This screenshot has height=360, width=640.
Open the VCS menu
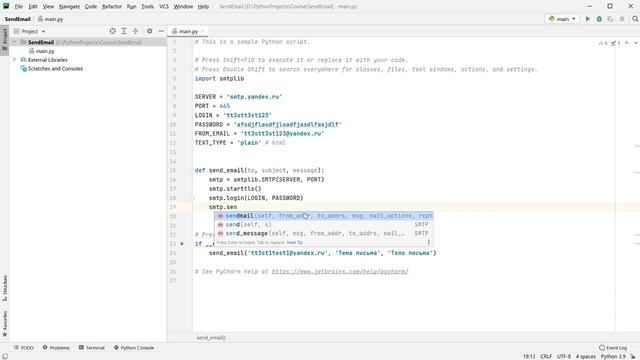click(x=164, y=7)
